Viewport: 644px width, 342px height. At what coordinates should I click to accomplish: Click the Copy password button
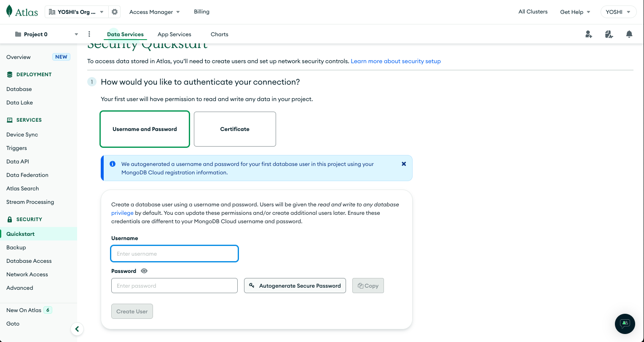coord(368,286)
